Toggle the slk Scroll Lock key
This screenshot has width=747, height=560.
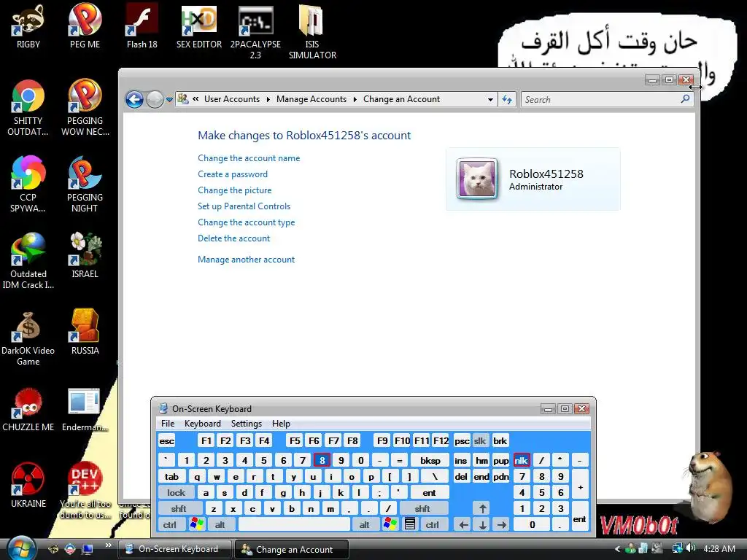[x=480, y=440]
